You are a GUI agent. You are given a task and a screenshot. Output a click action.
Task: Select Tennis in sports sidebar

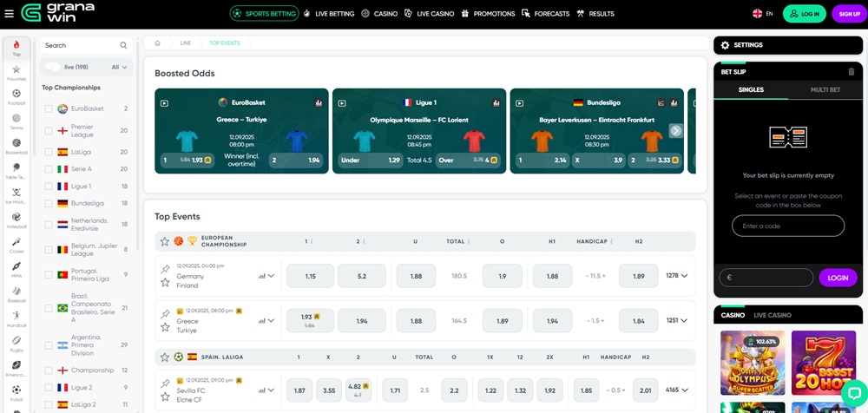tap(16, 121)
